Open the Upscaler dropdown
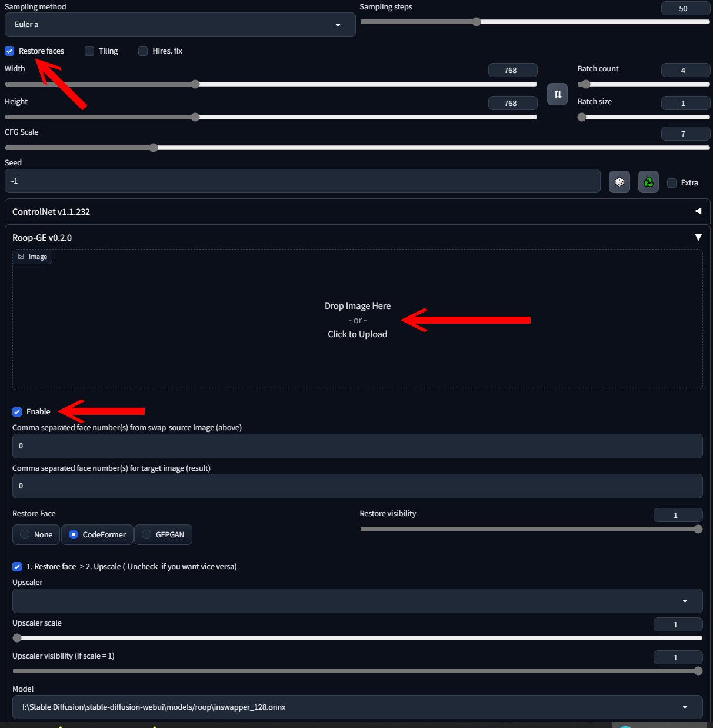 pos(357,601)
